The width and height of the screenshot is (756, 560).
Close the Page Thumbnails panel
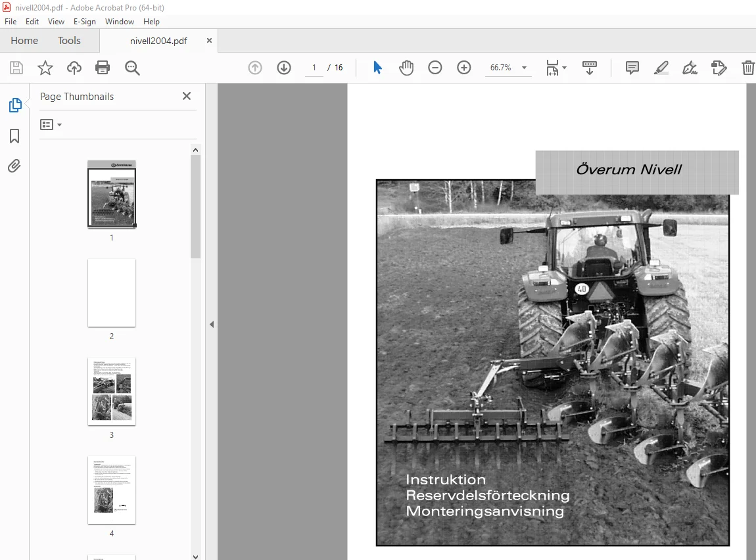pos(187,96)
